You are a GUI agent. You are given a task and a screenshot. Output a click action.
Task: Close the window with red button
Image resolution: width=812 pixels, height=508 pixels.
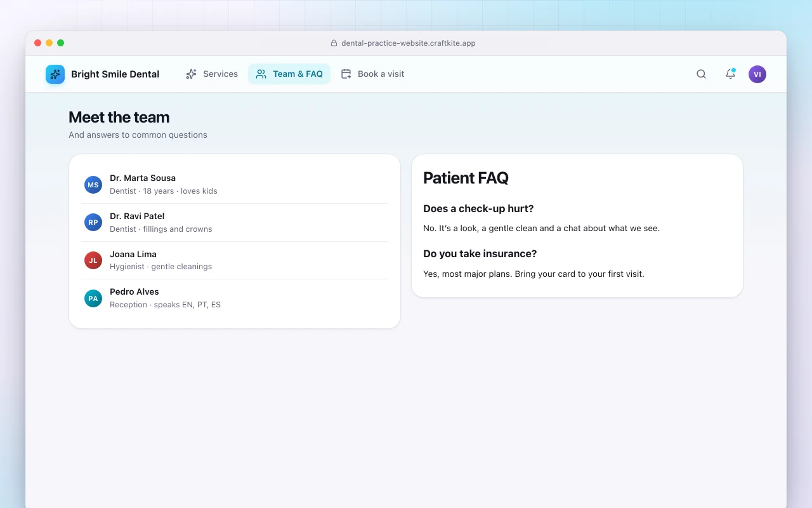38,43
